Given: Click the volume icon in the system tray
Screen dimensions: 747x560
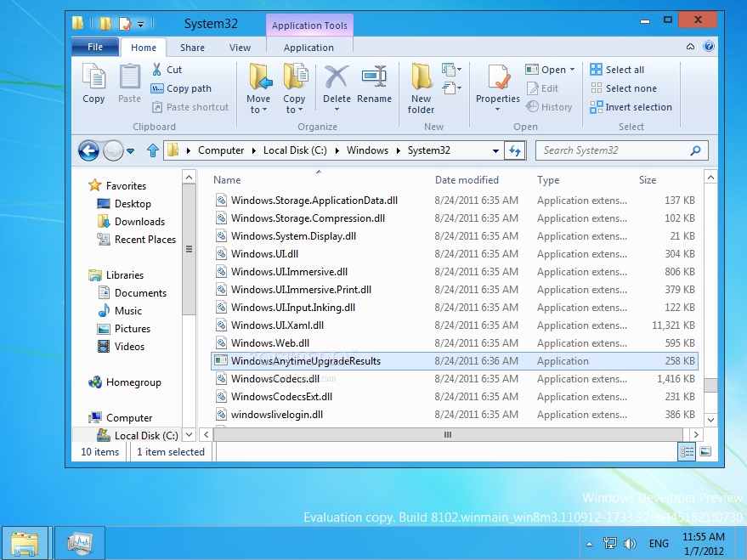Looking at the screenshot, I should pyautogui.click(x=630, y=542).
